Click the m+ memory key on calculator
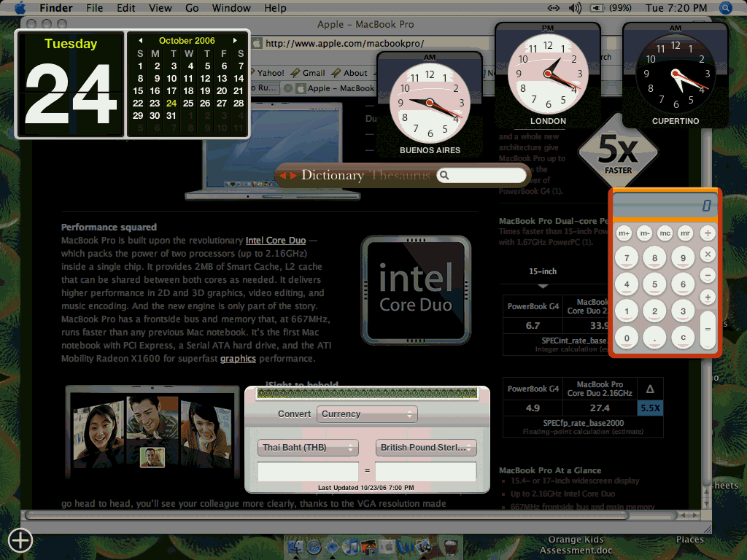This screenshot has height=560, width=747. point(624,233)
